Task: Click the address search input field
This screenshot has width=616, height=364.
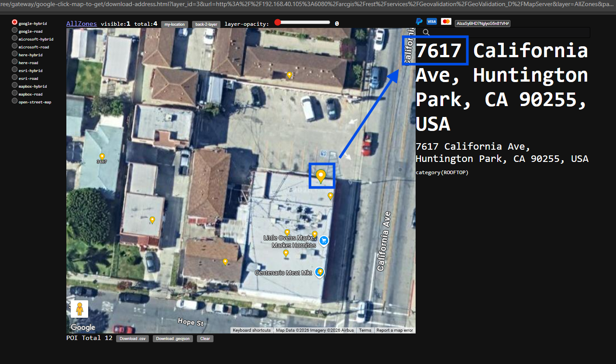Action: [x=502, y=32]
